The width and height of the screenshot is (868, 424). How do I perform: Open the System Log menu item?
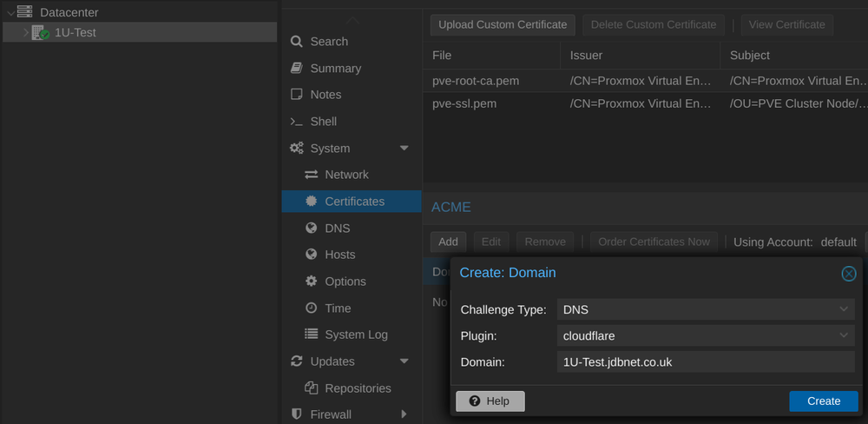[356, 335]
